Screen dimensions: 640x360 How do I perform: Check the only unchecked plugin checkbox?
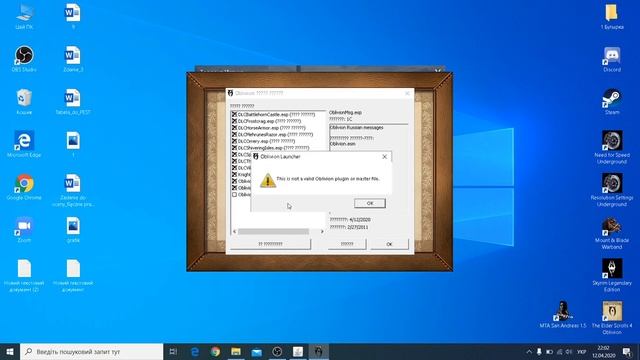(234, 195)
